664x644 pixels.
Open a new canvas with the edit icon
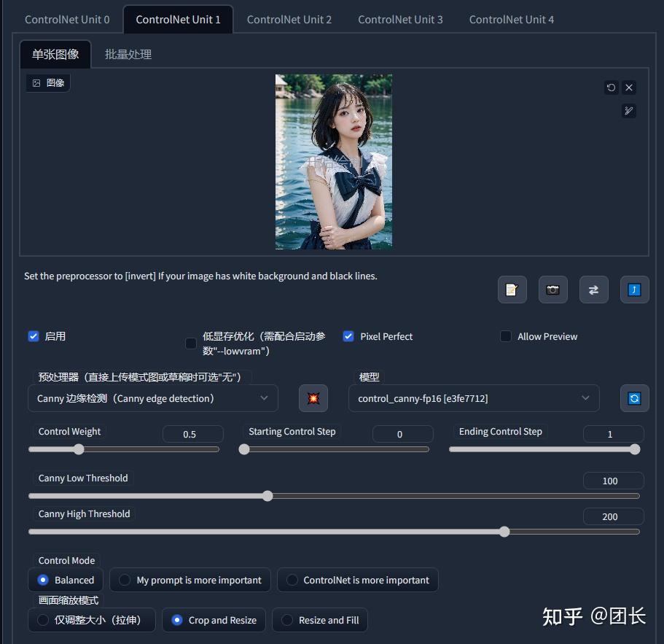[512, 289]
